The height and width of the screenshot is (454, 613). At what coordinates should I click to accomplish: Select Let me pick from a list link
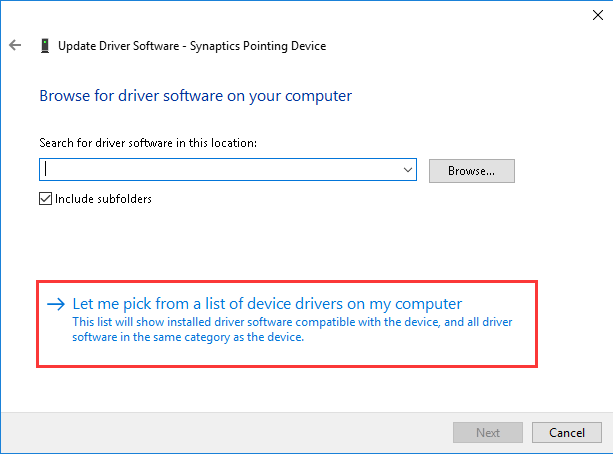[267, 304]
